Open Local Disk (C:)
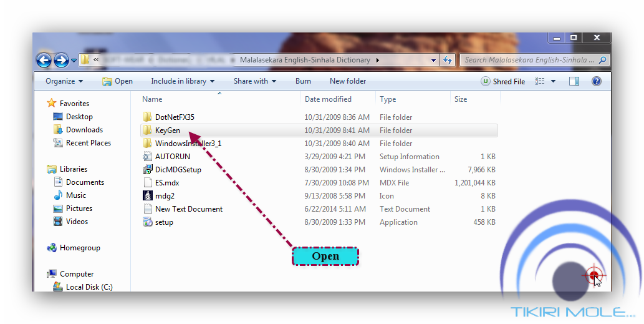The width and height of the screenshot is (644, 324). (82, 287)
